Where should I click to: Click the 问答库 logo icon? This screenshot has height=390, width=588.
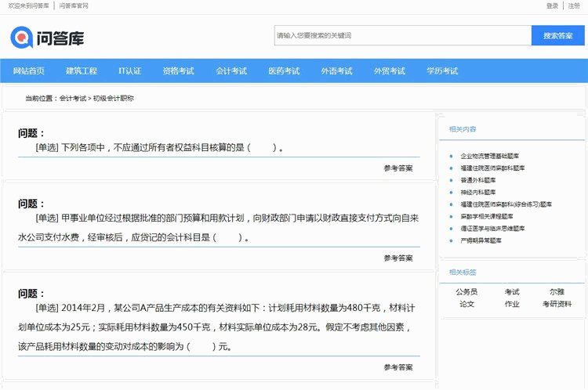click(21, 37)
